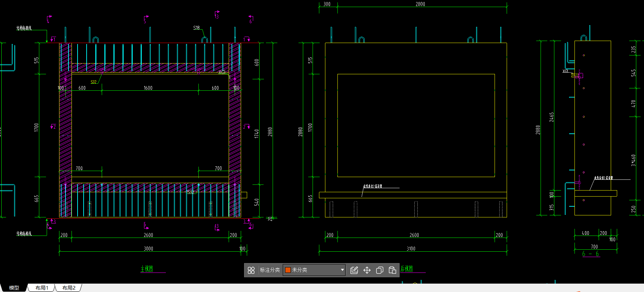Select the move arrows icon in floating toolbar
The image size is (644, 292).
coord(367,270)
